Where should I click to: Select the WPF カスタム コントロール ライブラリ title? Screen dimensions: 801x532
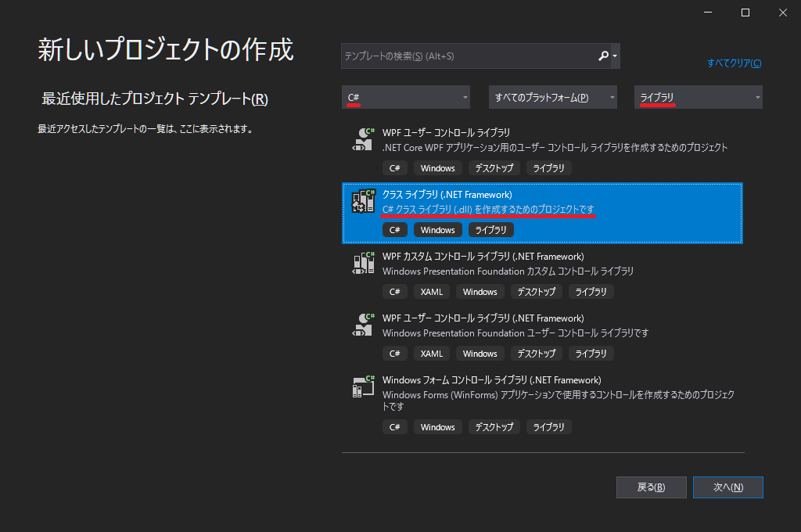pyautogui.click(x=483, y=256)
